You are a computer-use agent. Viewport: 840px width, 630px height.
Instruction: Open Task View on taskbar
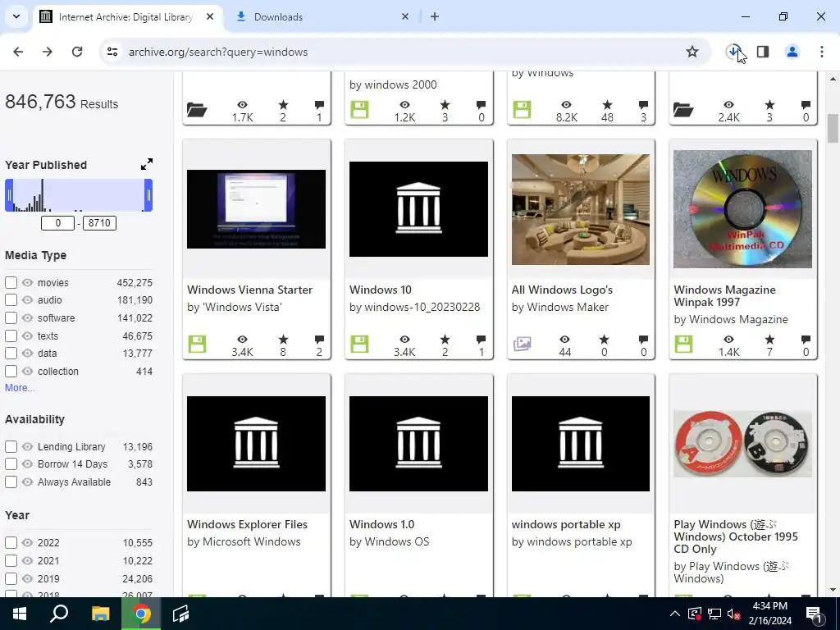pyautogui.click(x=181, y=614)
